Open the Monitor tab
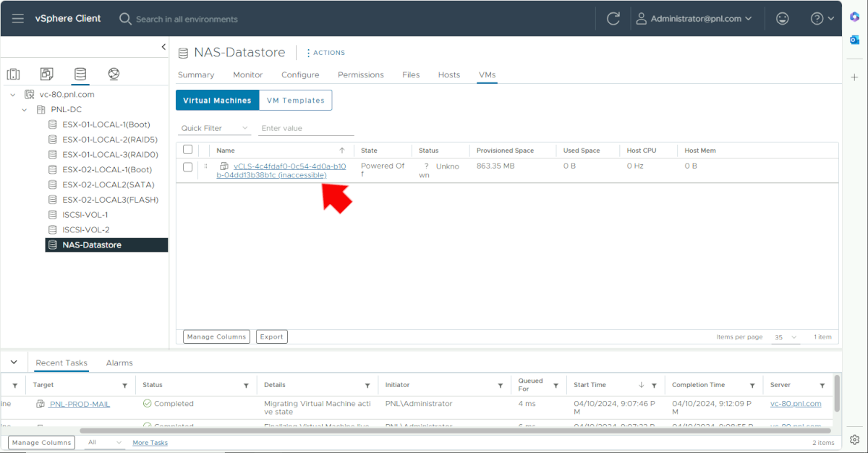This screenshot has height=453, width=868. coord(247,75)
